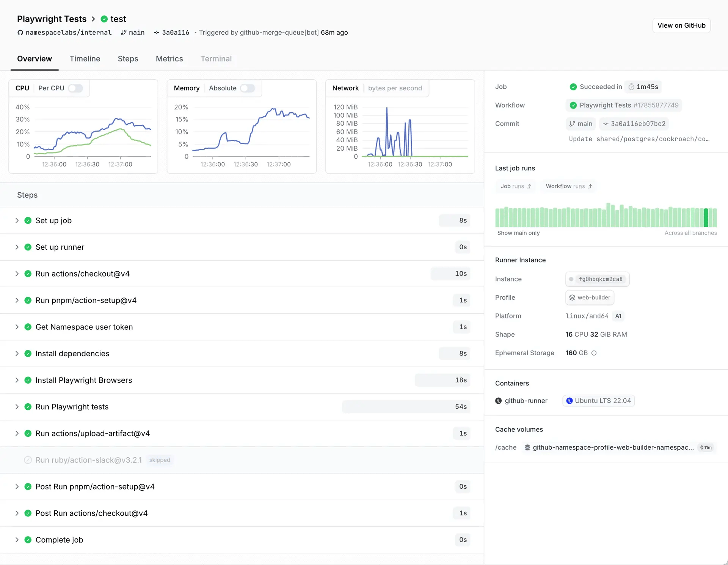Open the Metrics tab
728x565 pixels.
coord(169,59)
